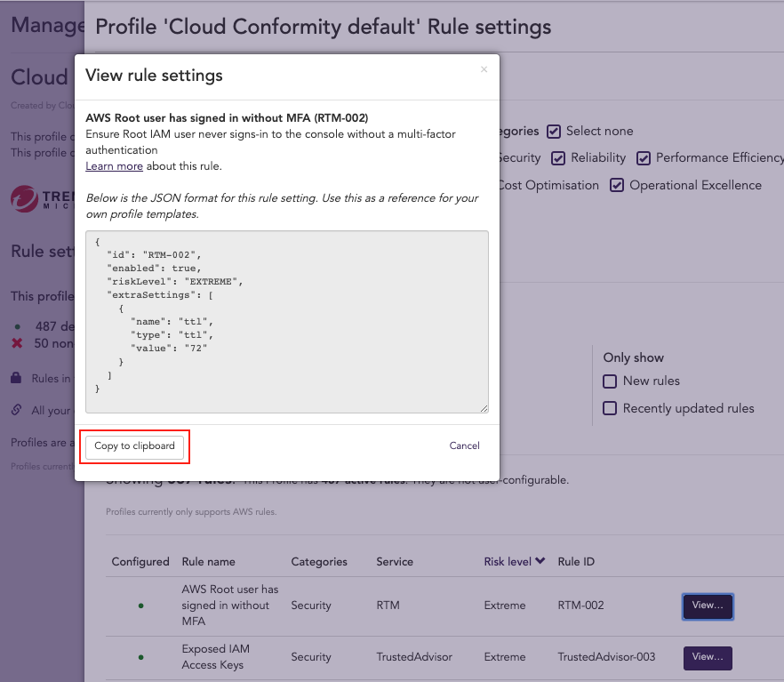The height and width of the screenshot is (682, 784).
Task: Click the RTM service cell
Action: point(388,605)
